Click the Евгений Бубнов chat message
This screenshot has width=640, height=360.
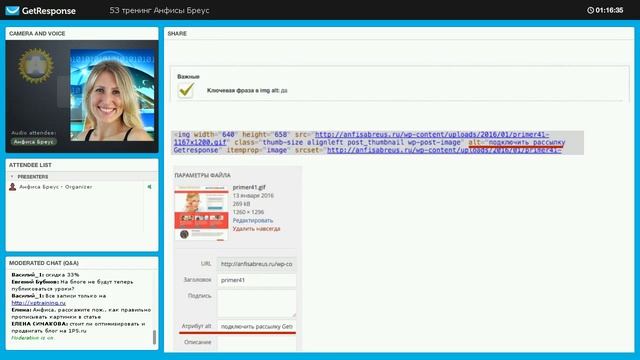coord(72,285)
